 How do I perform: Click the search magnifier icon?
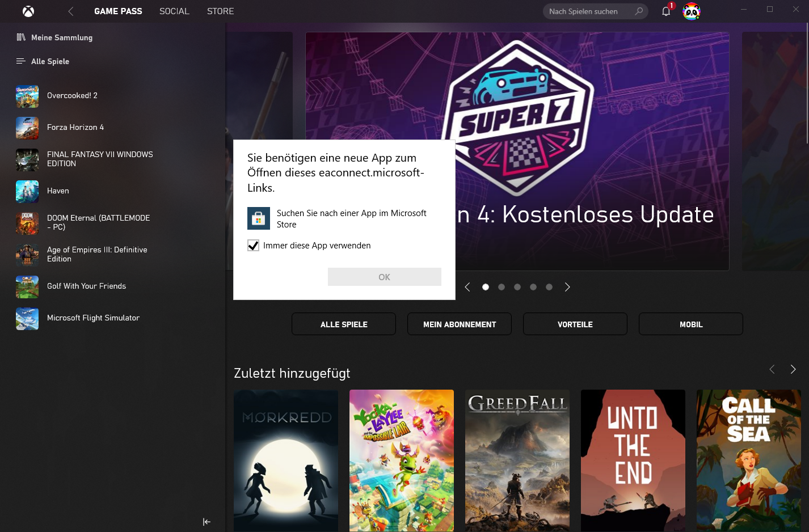click(639, 11)
